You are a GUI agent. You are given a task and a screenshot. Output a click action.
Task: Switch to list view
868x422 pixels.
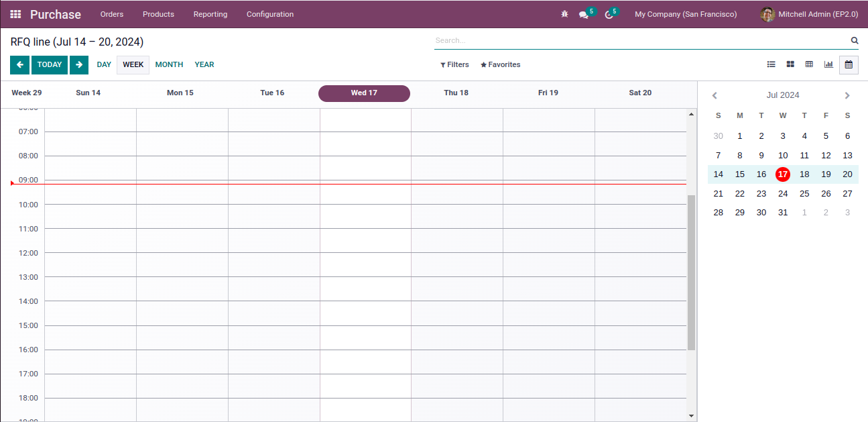(771, 64)
